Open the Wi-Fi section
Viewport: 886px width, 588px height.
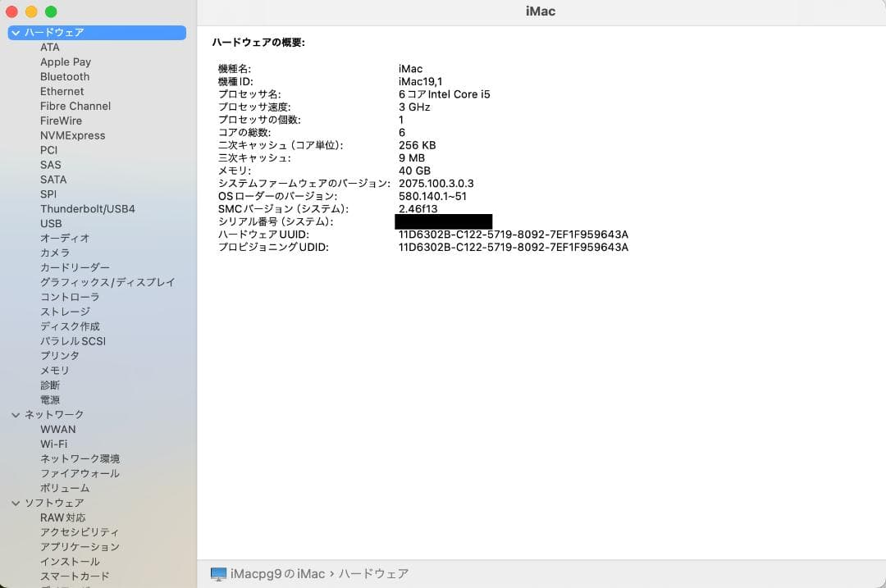point(57,444)
